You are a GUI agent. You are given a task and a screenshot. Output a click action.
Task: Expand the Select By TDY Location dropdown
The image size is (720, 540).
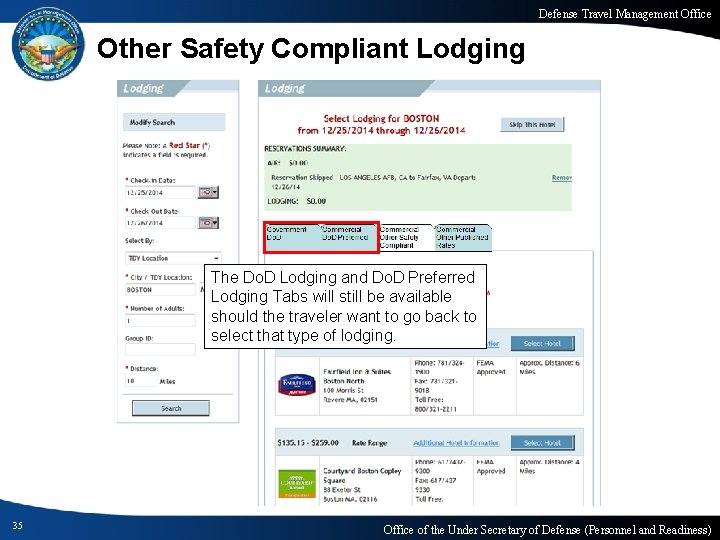point(173,258)
